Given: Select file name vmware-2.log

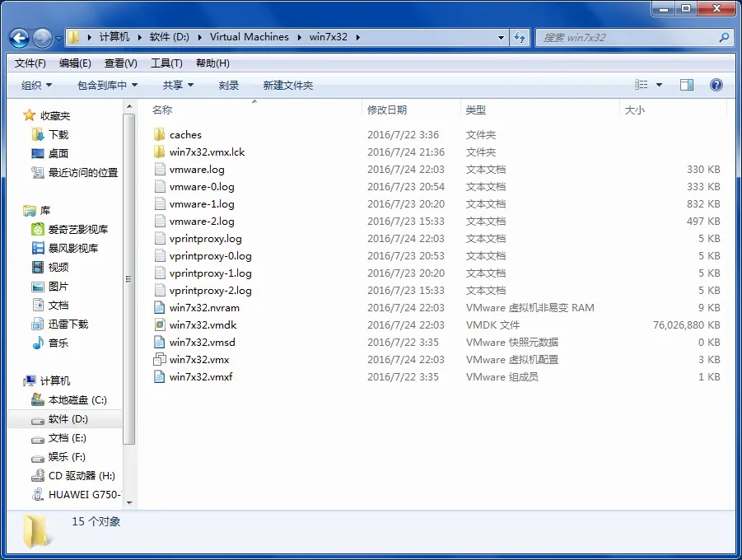Looking at the screenshot, I should coord(202,222).
